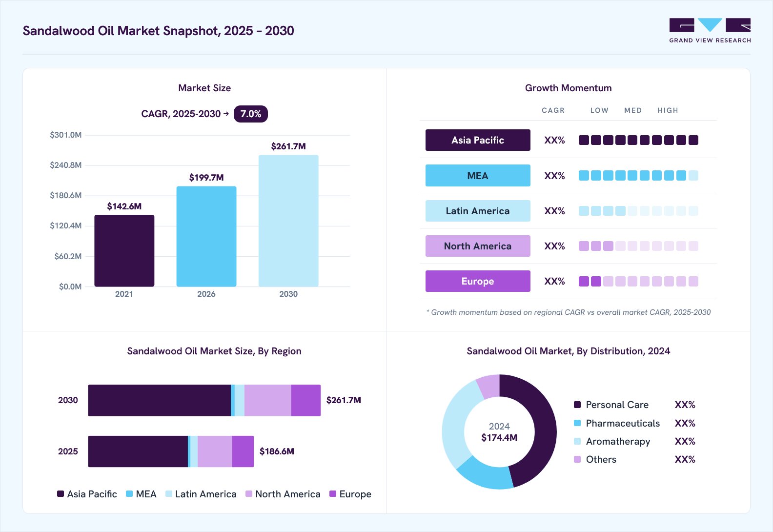Image resolution: width=773 pixels, height=532 pixels.
Task: Click the Sandalwood Oil Market Snapshot title
Action: pyautogui.click(x=159, y=31)
